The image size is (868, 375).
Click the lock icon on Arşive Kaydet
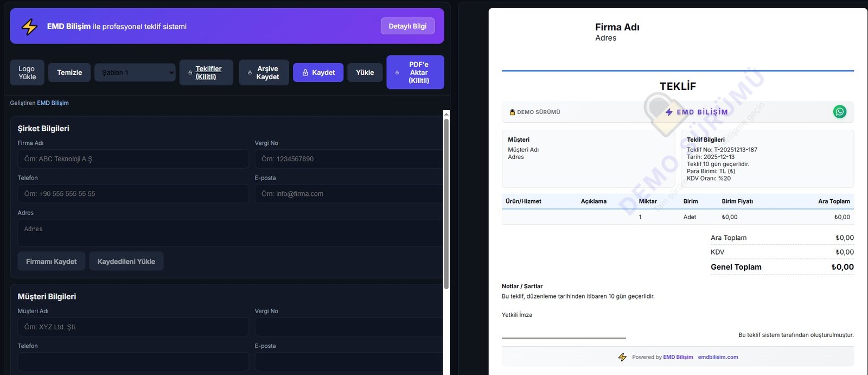point(250,73)
